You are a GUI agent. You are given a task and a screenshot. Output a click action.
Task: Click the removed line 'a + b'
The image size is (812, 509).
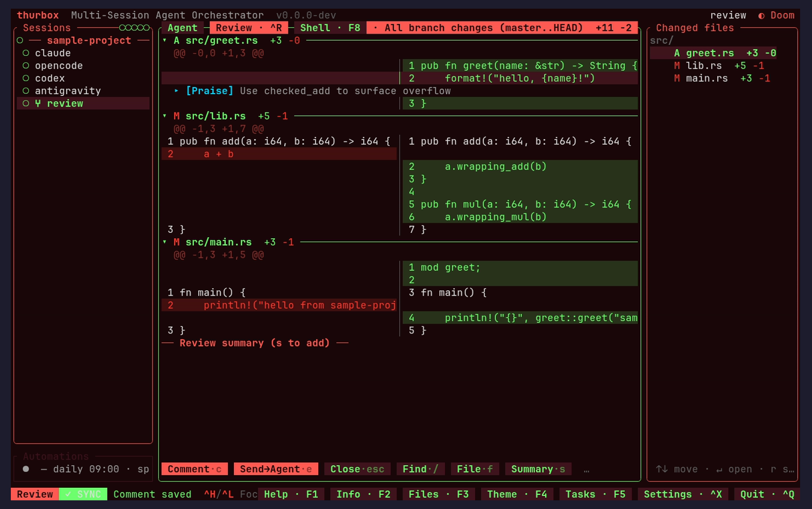click(x=279, y=154)
